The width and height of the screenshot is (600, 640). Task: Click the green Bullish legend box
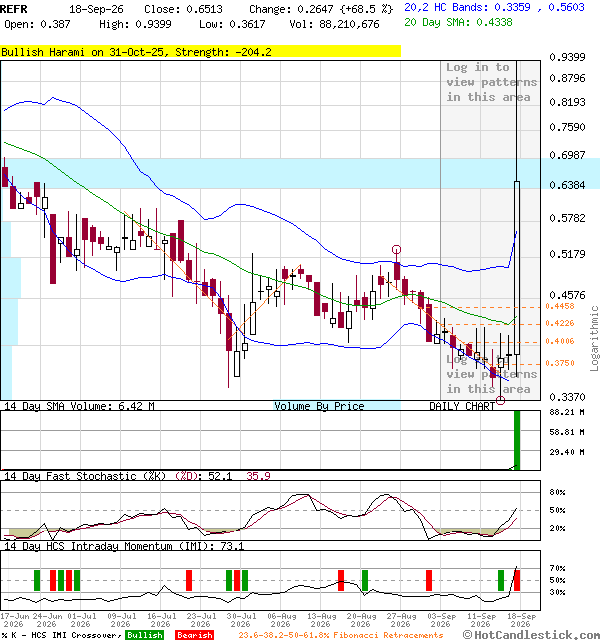pyautogui.click(x=144, y=635)
